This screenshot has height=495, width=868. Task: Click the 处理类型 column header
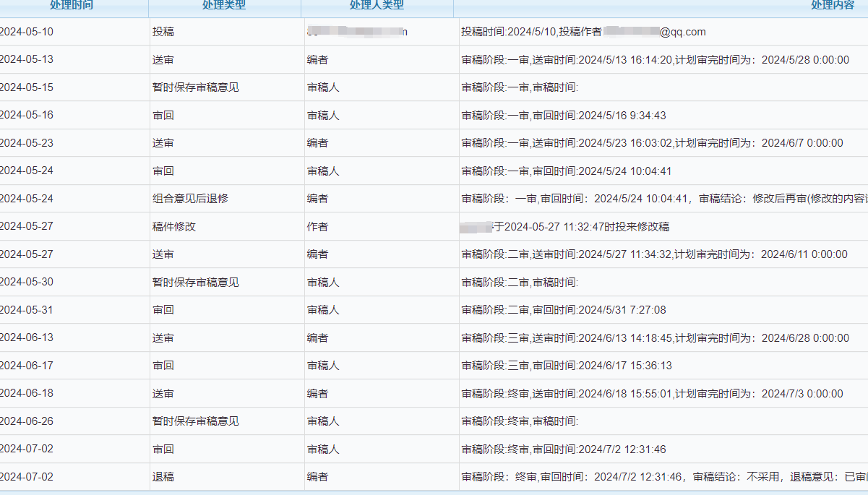[224, 6]
